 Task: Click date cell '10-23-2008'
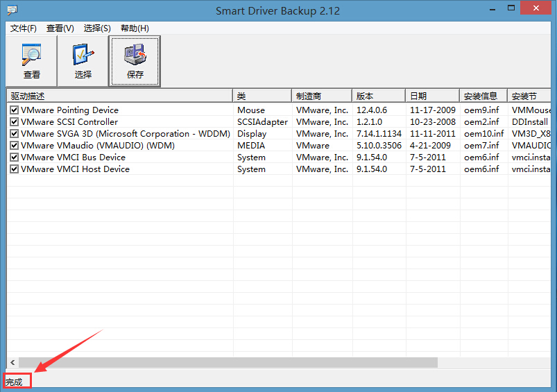click(433, 122)
